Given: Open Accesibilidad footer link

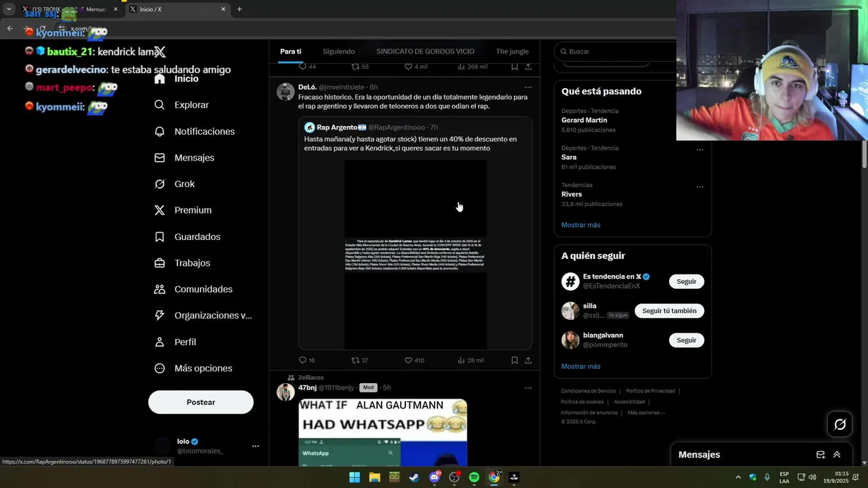Looking at the screenshot, I should [629, 402].
